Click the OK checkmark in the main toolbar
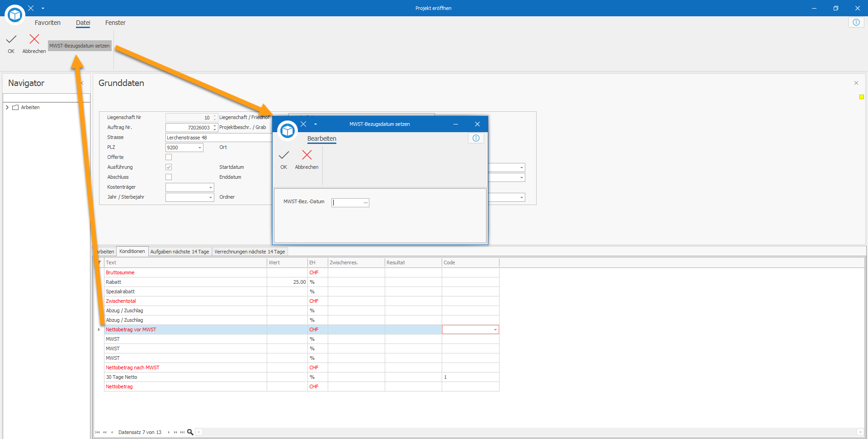 click(11, 40)
